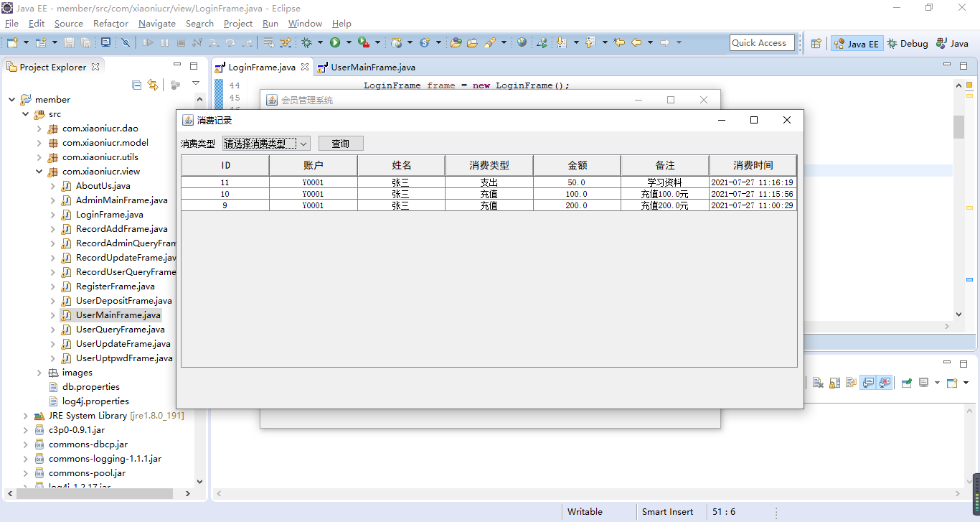Image resolution: width=980 pixels, height=522 pixels.
Task: Click the Quick Access search field
Action: pos(762,43)
